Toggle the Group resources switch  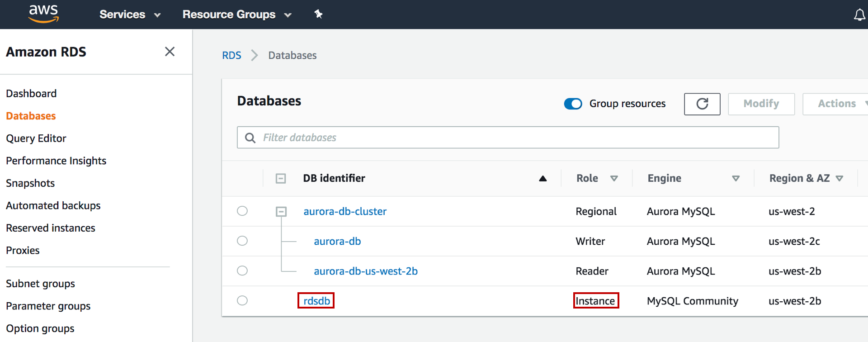pyautogui.click(x=573, y=104)
